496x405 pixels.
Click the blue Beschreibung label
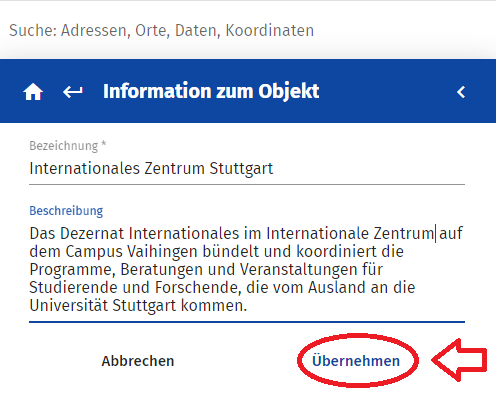66,211
